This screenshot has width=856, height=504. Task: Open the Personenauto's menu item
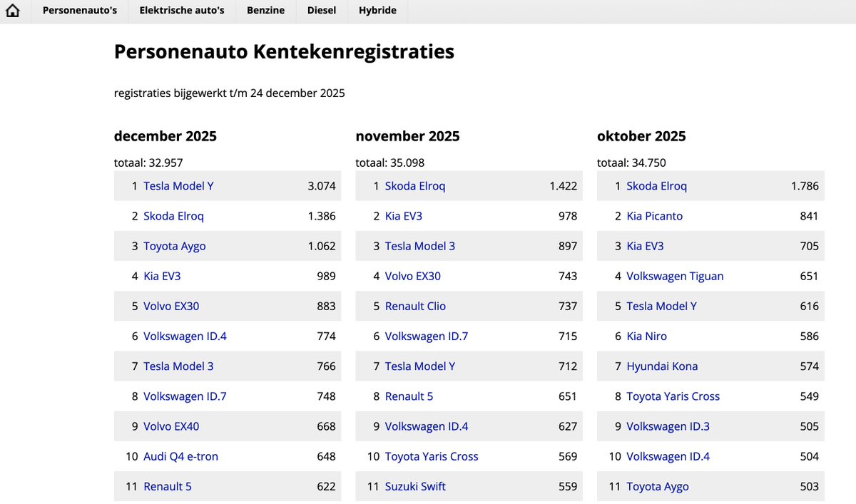80,11
